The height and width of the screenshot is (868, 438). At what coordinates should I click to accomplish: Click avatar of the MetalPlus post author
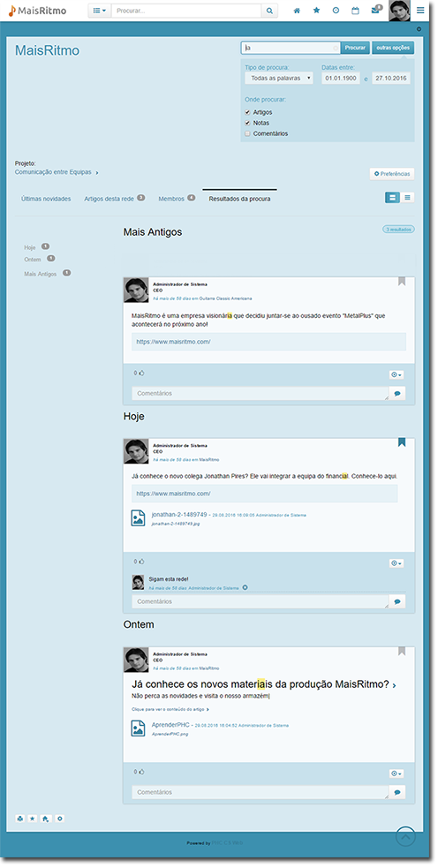pyautogui.click(x=136, y=291)
